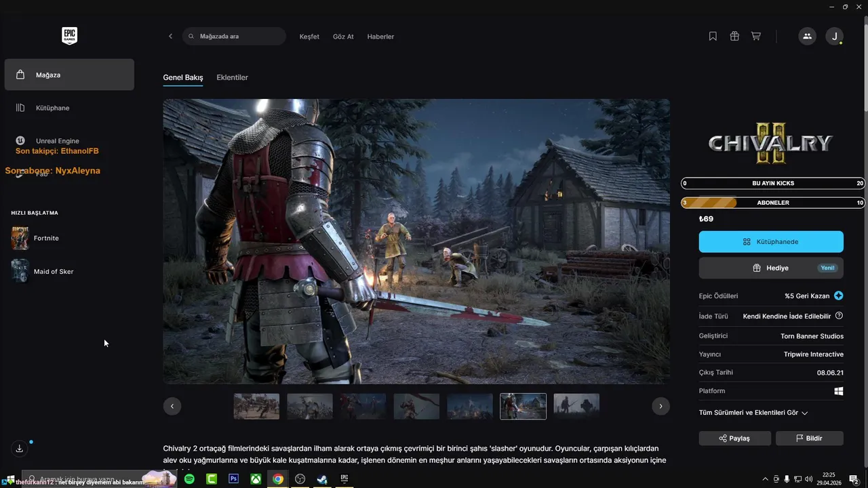Select the fourth screenshot thumbnail

coord(416,406)
